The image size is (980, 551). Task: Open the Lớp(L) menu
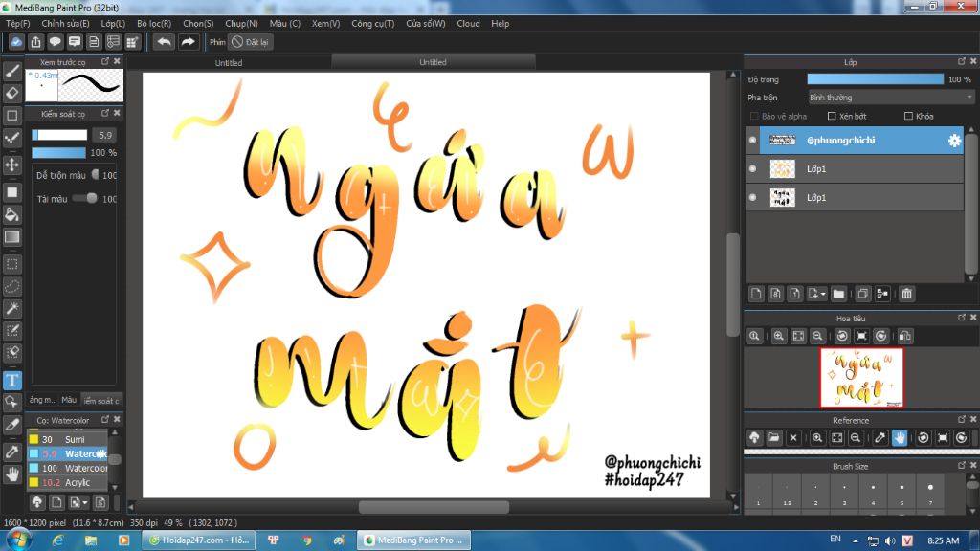[113, 23]
